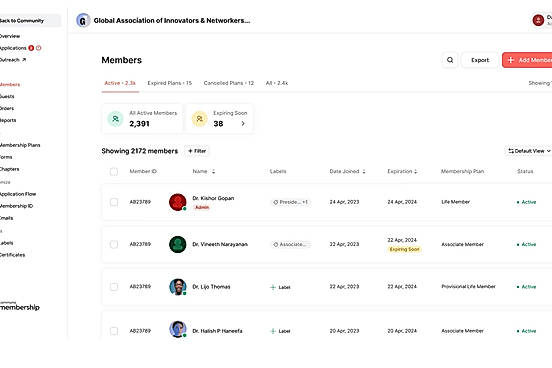Viewport: 552px width, 368px height.
Task: Switch to Active 2.3k tab
Action: 120,83
